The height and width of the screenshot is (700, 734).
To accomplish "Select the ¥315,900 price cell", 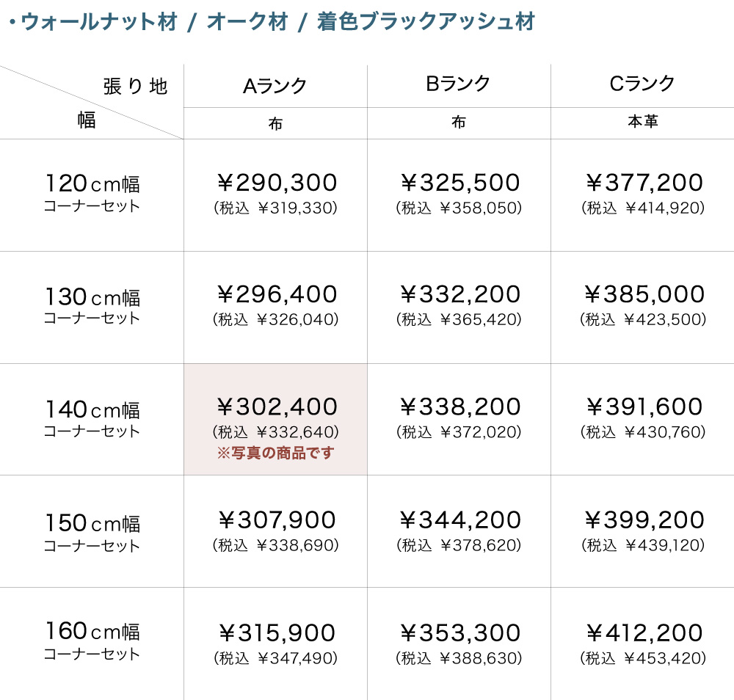I will click(277, 633).
